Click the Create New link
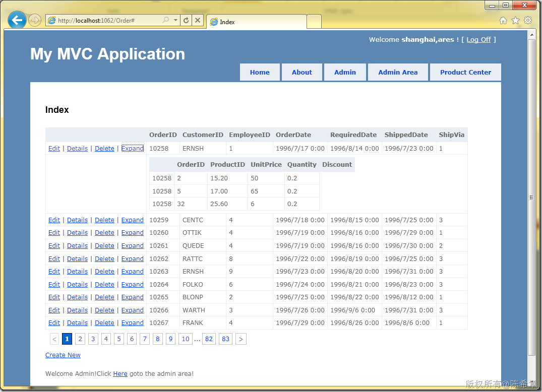 click(x=63, y=355)
